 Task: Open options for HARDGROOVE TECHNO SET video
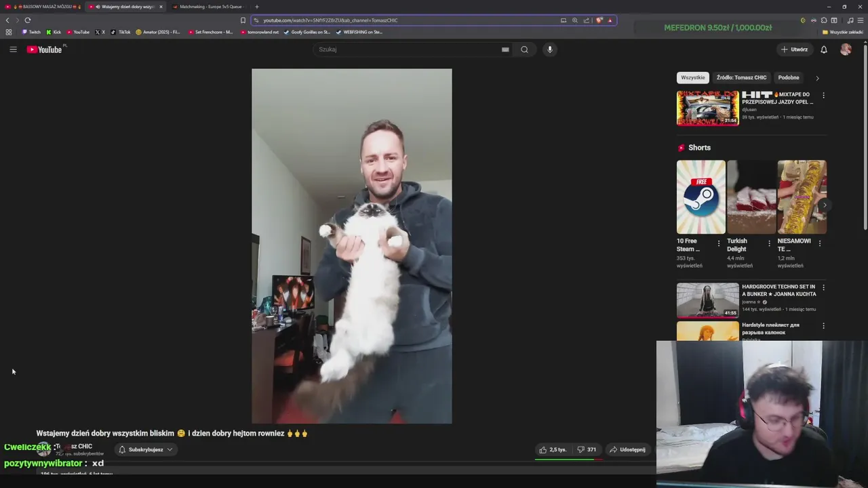point(823,287)
